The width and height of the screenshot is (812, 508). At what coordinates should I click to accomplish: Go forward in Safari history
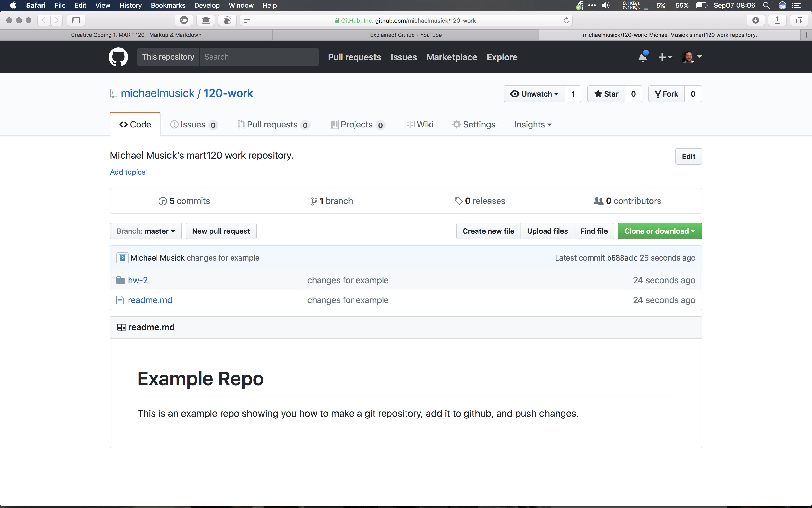57,21
